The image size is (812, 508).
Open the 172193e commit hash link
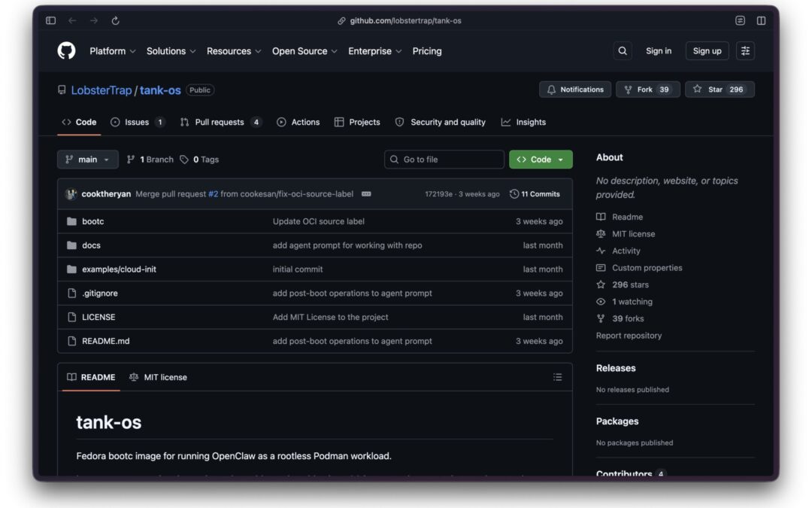(x=438, y=194)
